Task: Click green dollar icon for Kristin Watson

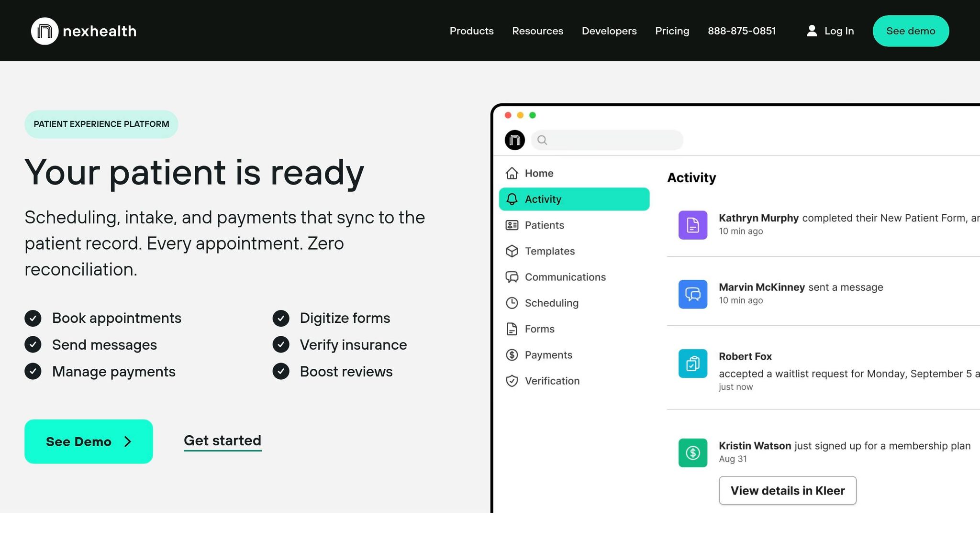Action: pos(693,453)
